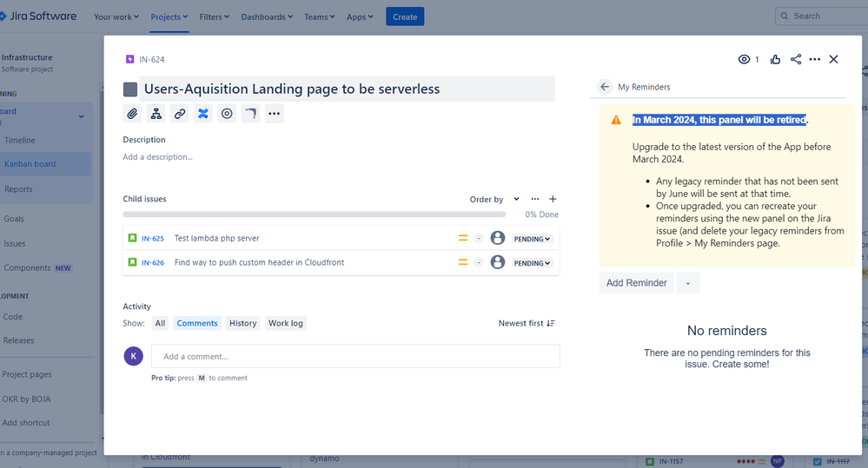Open the IN-625 issue link
This screenshot has width=868, height=468.
[153, 239]
